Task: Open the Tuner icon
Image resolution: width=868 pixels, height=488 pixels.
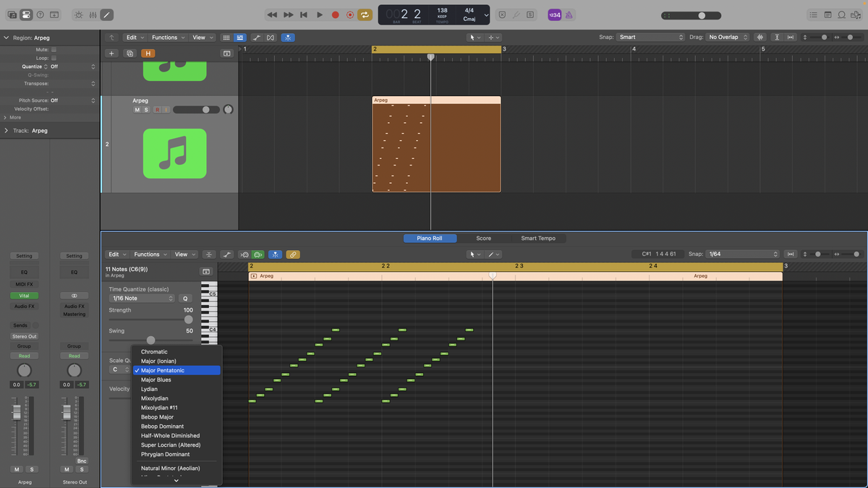Action: click(516, 14)
